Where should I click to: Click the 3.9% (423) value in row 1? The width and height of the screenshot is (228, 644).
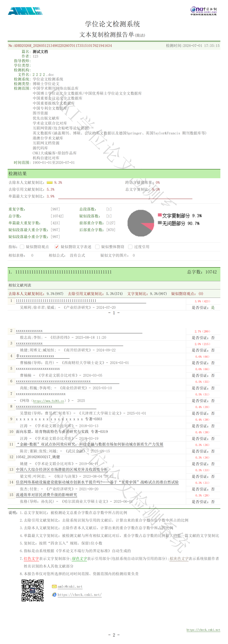click(203, 301)
